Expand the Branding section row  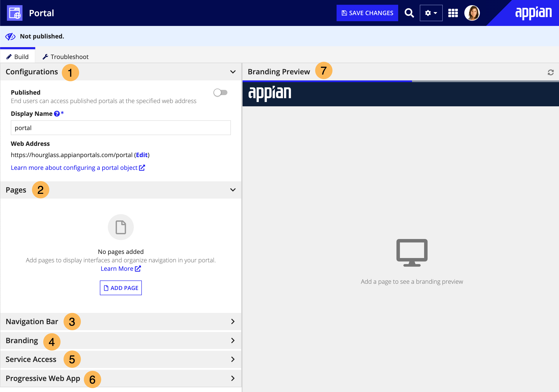pyautogui.click(x=120, y=340)
